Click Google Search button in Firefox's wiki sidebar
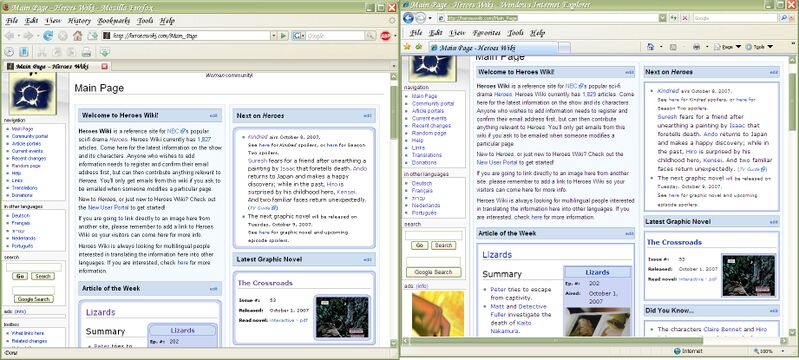 [34, 299]
